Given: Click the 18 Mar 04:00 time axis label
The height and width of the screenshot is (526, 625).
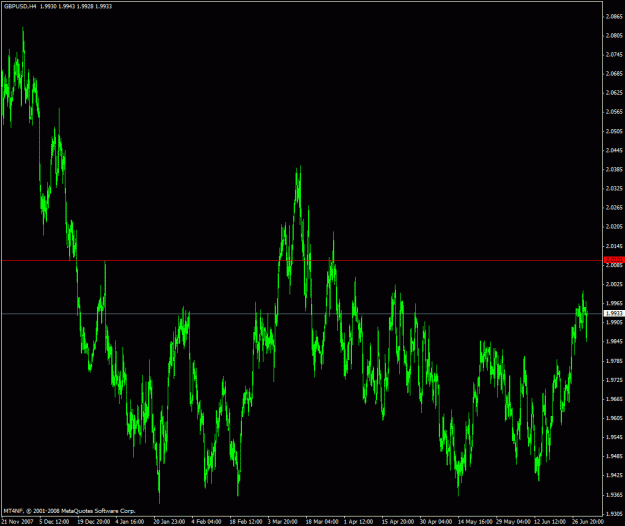Looking at the screenshot, I should tap(322, 522).
